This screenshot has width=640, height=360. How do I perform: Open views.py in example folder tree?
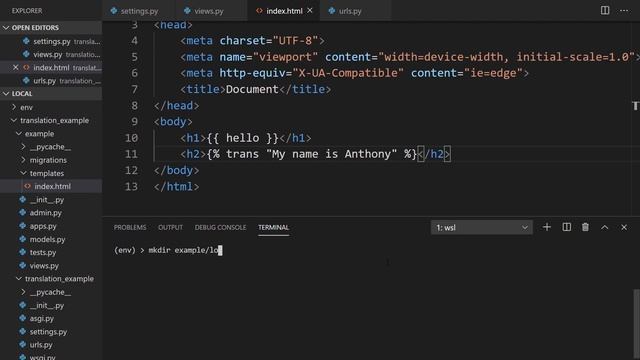coord(51,265)
